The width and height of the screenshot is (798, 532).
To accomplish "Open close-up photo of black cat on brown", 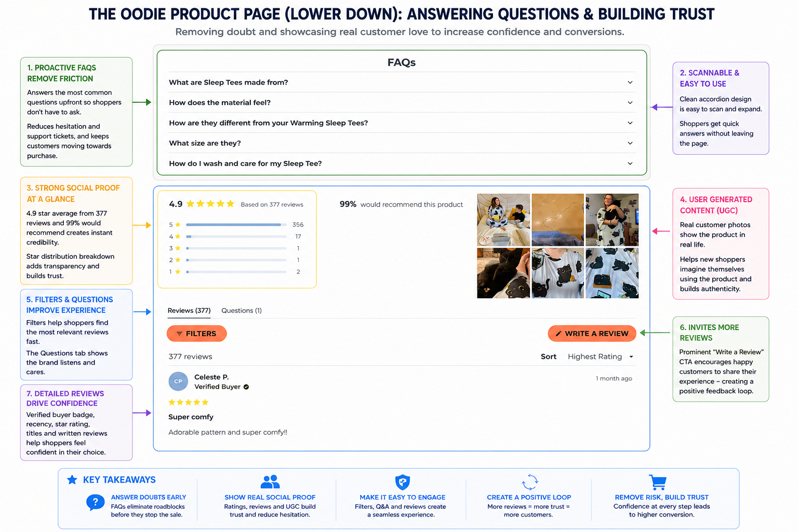I will point(503,273).
